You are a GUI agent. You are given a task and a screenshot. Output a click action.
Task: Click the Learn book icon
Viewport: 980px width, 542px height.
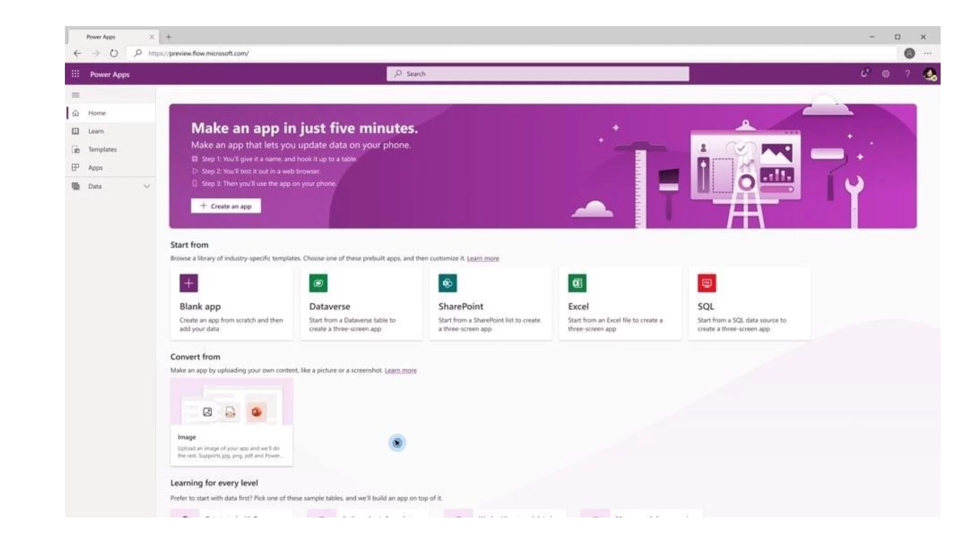[x=76, y=131]
